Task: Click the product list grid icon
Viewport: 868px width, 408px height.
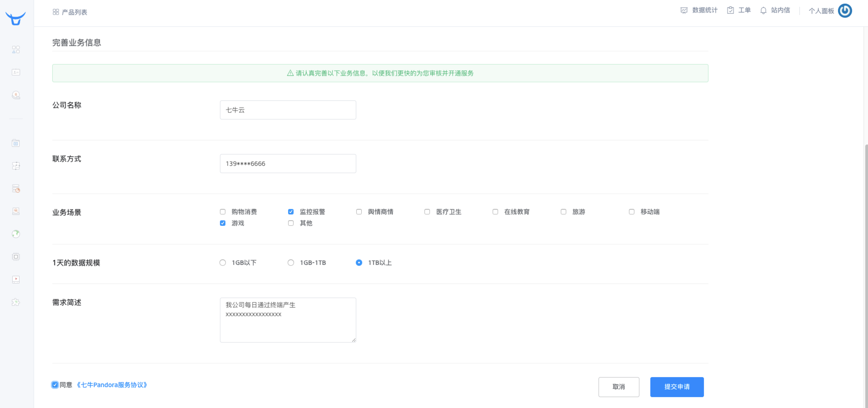Action: [56, 12]
